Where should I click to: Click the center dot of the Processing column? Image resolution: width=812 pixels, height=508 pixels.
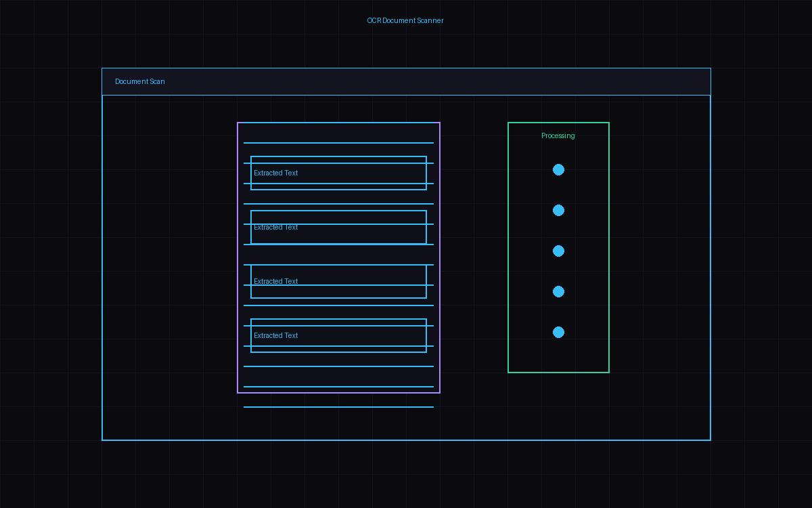coord(558,251)
